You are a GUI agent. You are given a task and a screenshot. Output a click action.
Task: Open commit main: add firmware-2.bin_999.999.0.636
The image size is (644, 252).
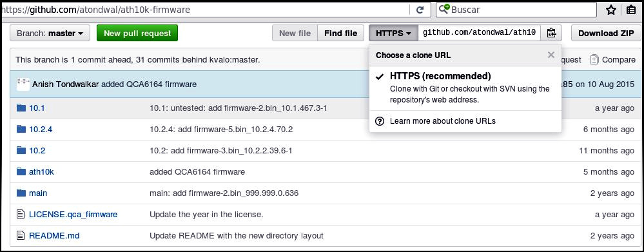(x=224, y=193)
